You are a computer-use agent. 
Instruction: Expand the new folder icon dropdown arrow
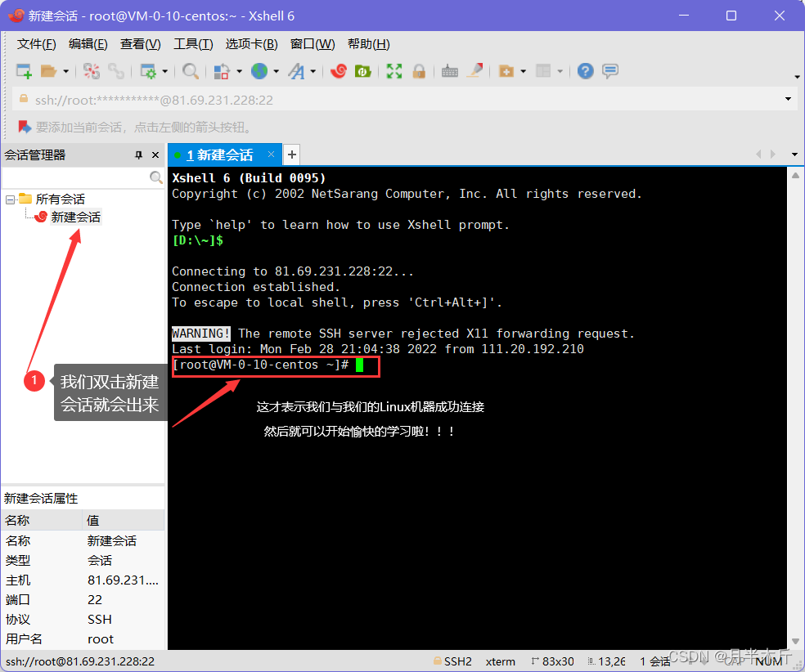point(523,71)
